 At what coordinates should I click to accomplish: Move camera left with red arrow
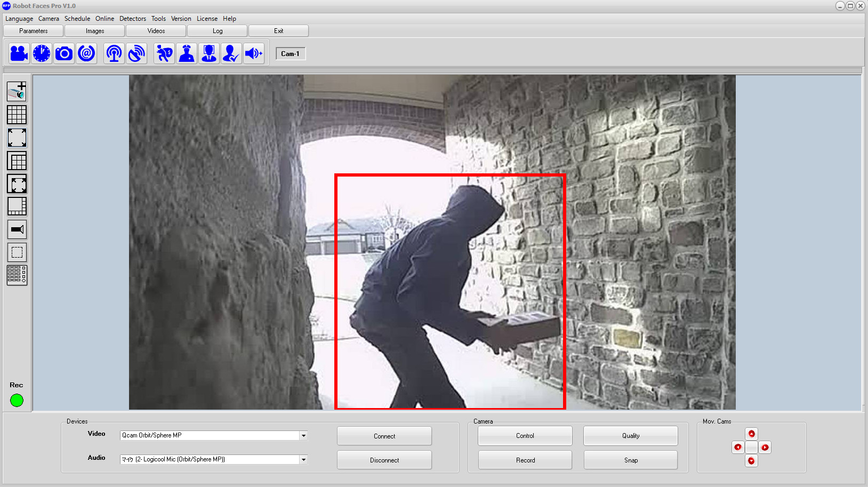[x=738, y=447]
